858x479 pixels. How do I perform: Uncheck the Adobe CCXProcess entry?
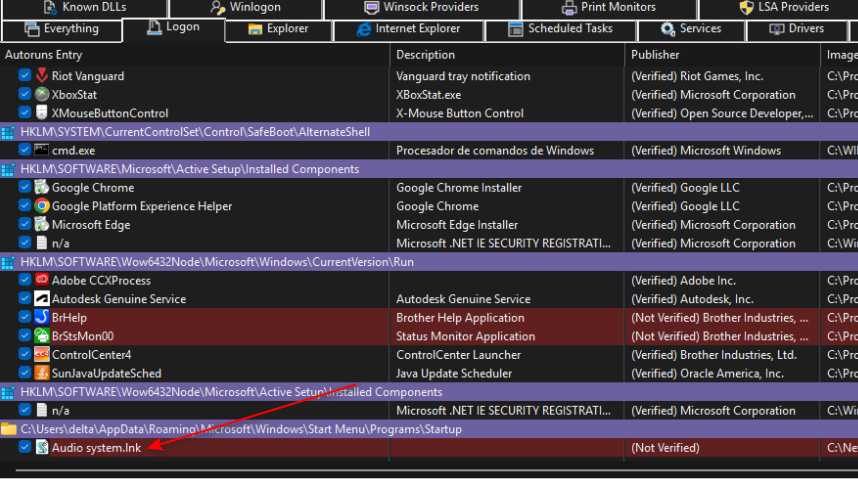point(24,280)
